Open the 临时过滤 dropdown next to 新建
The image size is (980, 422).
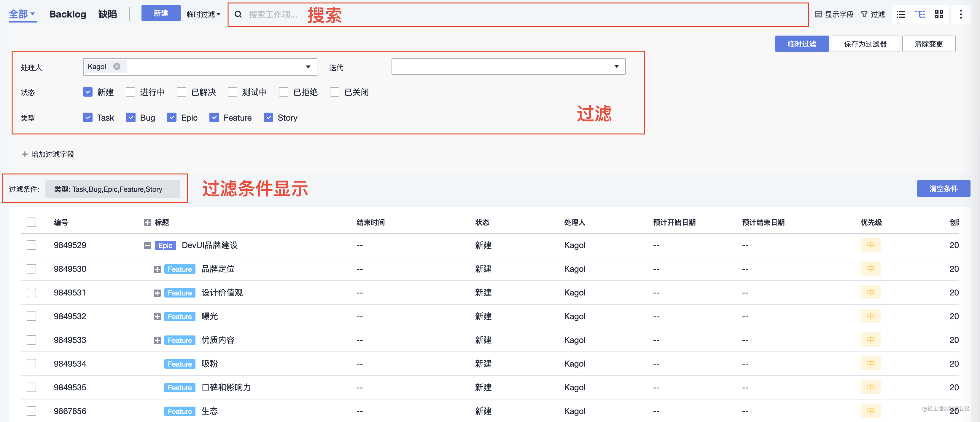(x=204, y=13)
